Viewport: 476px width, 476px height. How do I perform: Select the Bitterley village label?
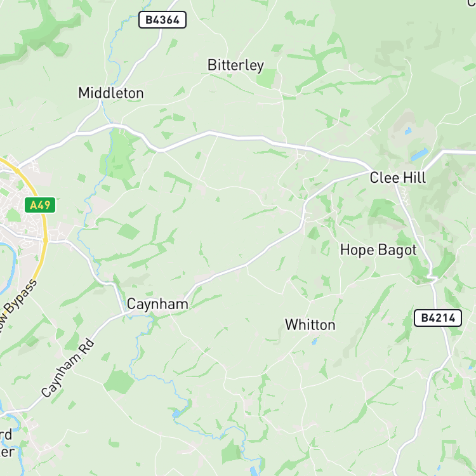coord(235,65)
